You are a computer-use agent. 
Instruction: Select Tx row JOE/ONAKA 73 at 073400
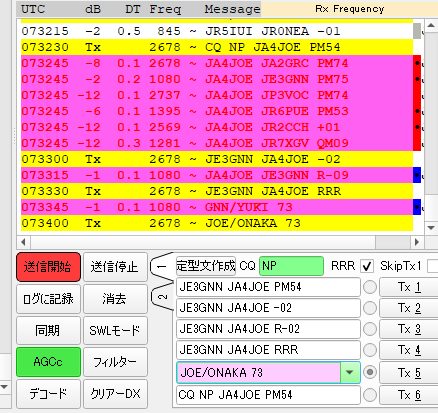pyautogui.click(x=217, y=223)
